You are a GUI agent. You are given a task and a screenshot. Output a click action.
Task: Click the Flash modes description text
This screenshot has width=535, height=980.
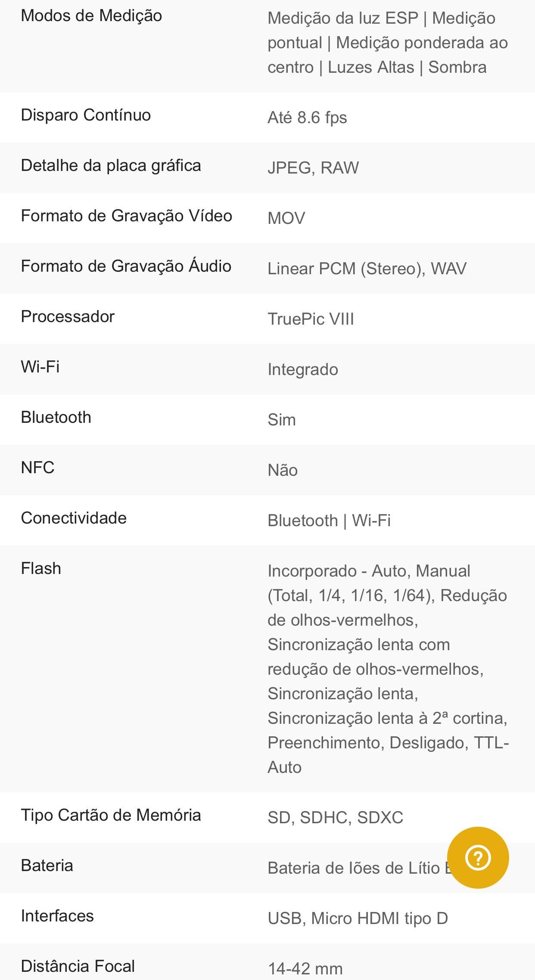388,669
